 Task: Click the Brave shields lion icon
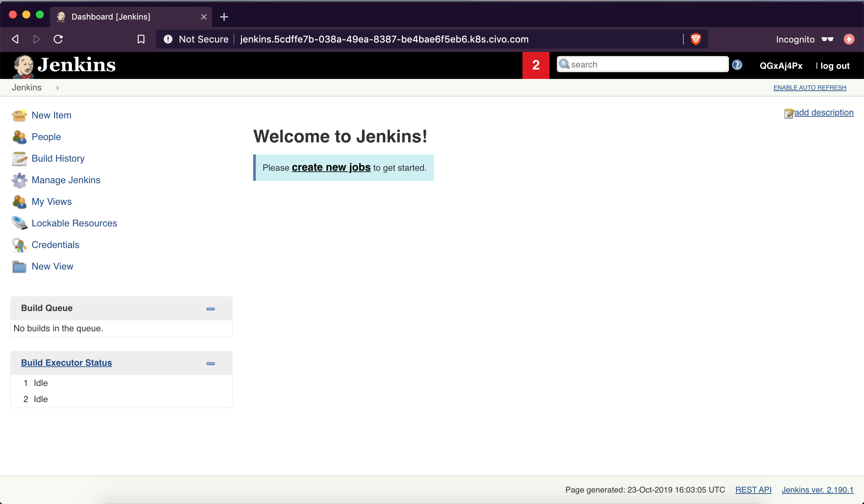pos(696,39)
